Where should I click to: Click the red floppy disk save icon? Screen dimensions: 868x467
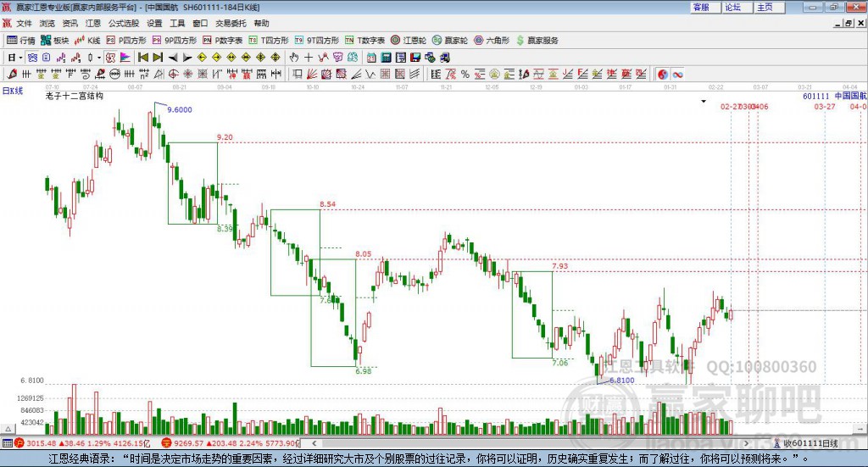coord(415,58)
